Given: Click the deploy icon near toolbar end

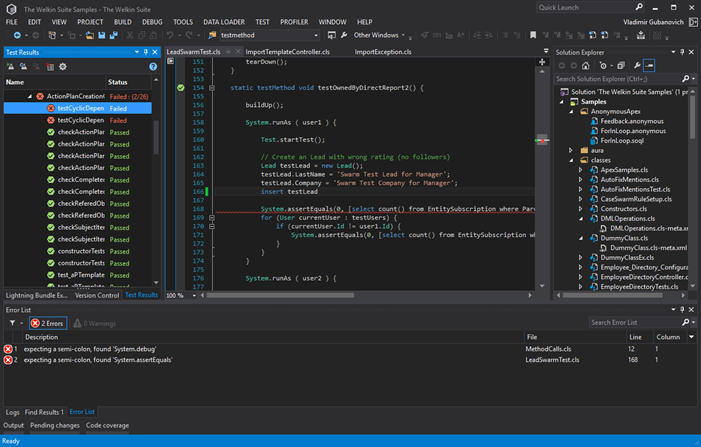Looking at the screenshot, I should point(641,35).
